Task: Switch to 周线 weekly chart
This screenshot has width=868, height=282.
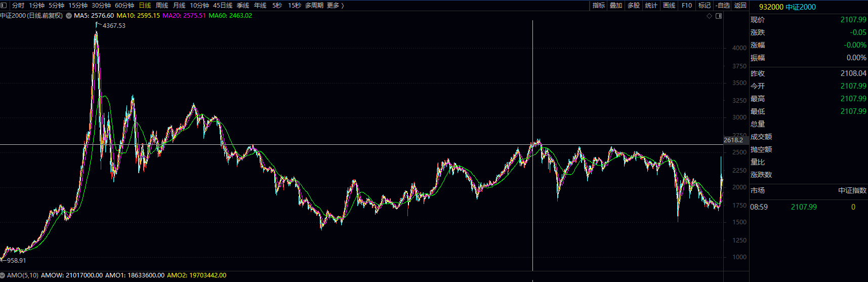Action: click(x=162, y=6)
